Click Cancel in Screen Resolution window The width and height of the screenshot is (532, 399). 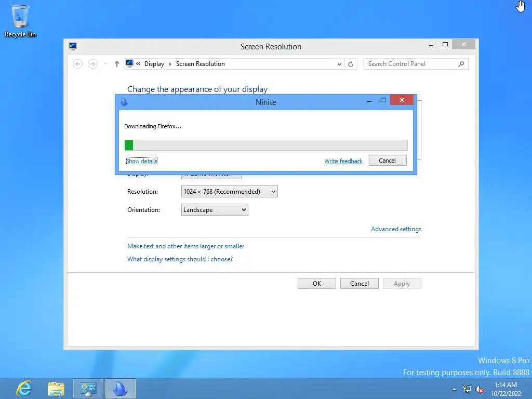360,284
